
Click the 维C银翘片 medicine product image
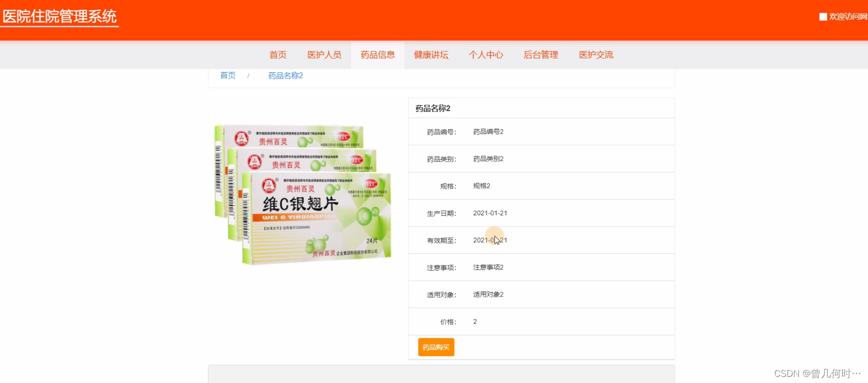(303, 195)
